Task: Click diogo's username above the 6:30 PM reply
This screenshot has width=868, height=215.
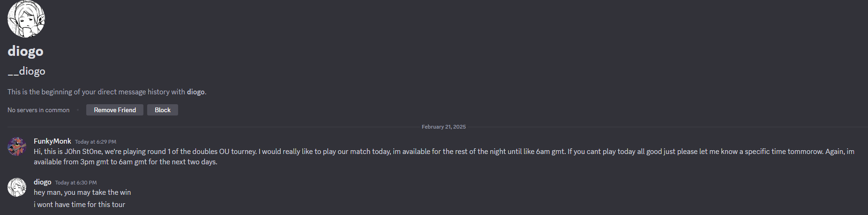Action: point(42,182)
